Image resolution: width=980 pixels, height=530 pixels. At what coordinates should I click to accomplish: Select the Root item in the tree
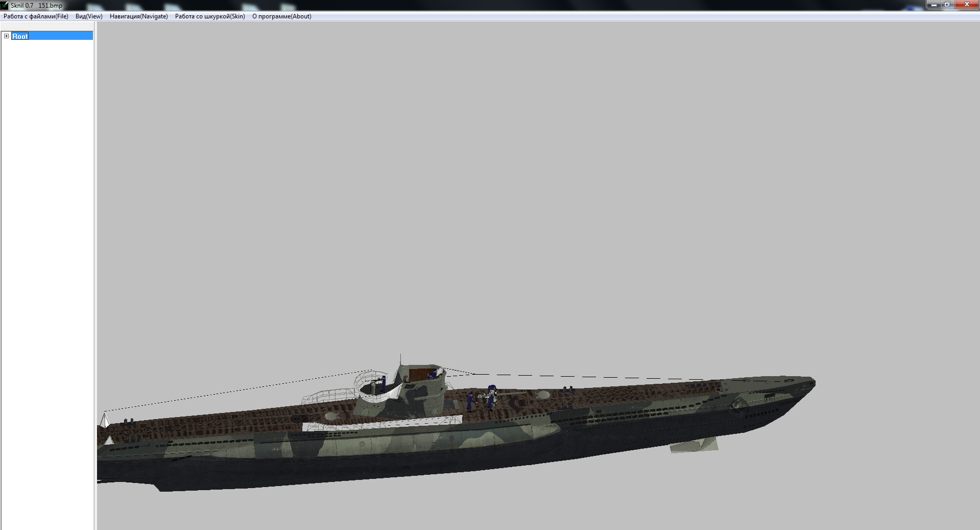click(20, 36)
